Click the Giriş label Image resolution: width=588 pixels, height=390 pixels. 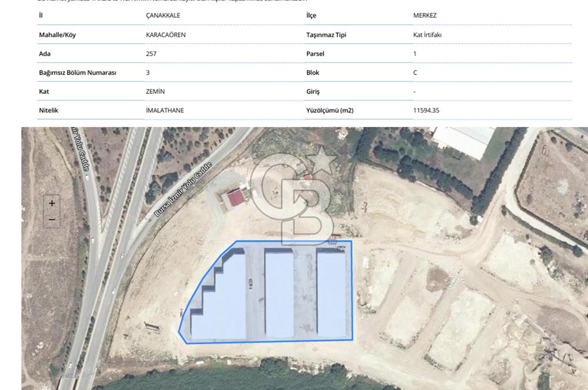click(x=313, y=92)
